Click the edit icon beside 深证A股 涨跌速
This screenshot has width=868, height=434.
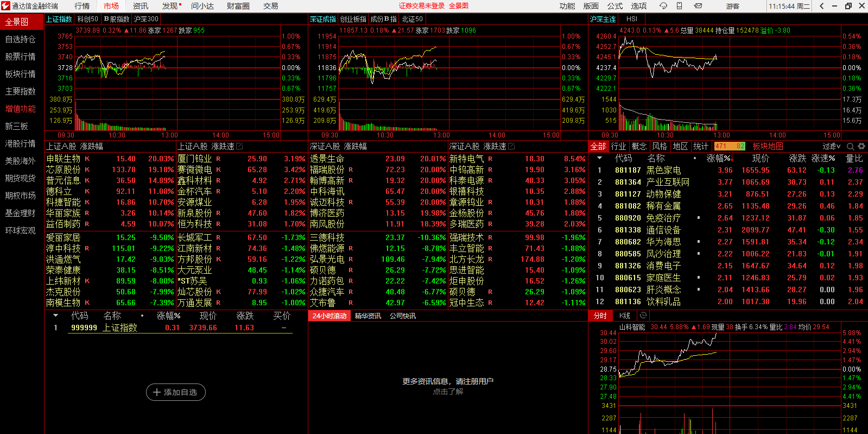pos(511,147)
